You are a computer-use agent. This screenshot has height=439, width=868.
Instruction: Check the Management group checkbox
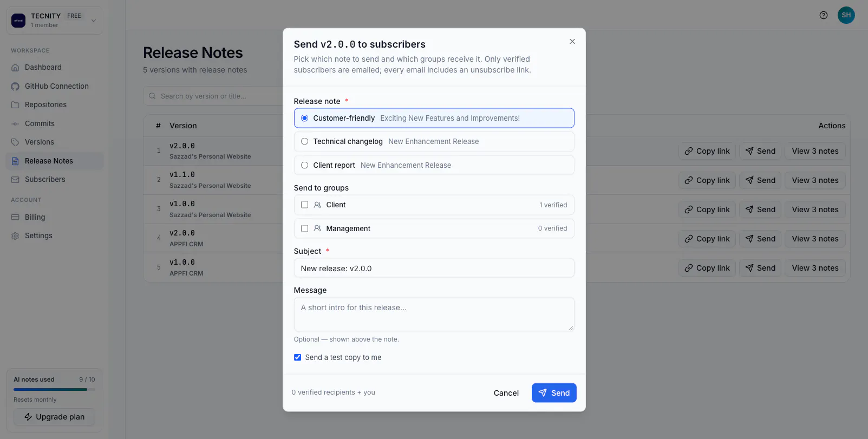[304, 228]
